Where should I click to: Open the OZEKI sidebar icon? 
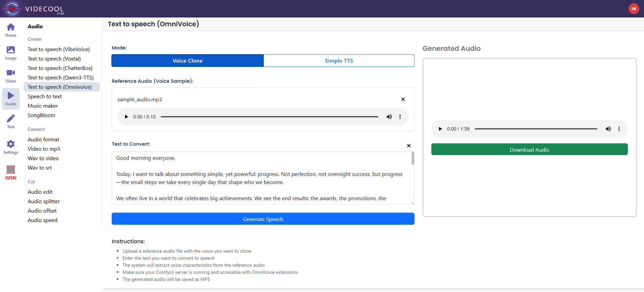pyautogui.click(x=11, y=173)
